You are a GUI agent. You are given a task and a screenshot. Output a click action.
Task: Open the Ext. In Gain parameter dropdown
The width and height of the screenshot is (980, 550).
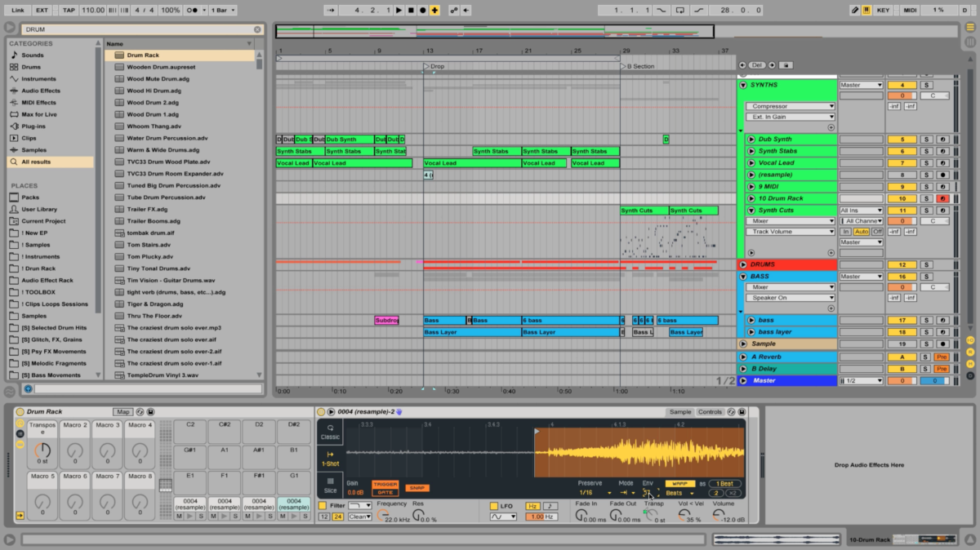click(791, 117)
